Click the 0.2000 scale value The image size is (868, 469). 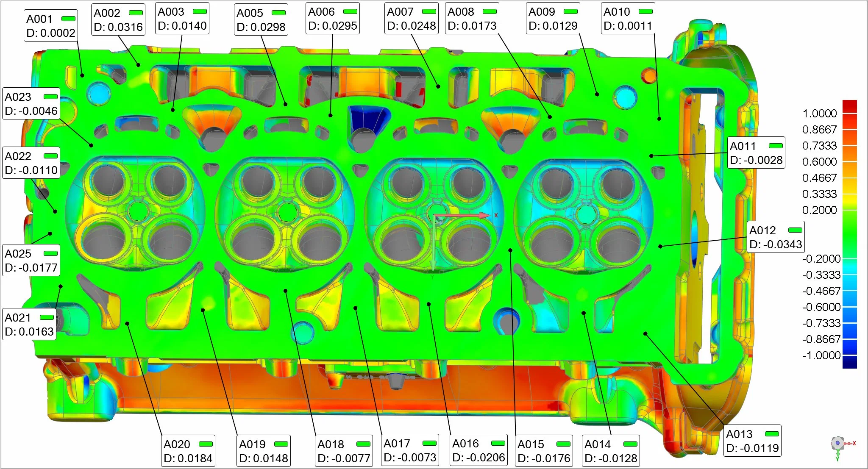[820, 210]
